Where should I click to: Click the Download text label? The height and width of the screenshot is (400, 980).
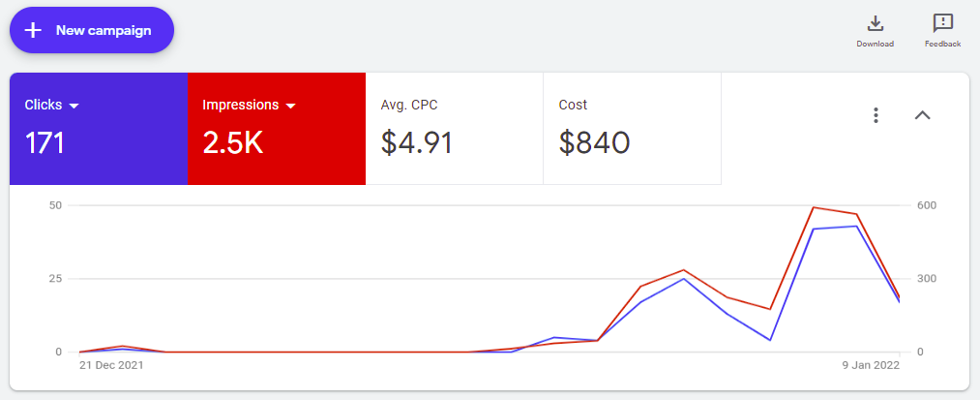tap(876, 44)
